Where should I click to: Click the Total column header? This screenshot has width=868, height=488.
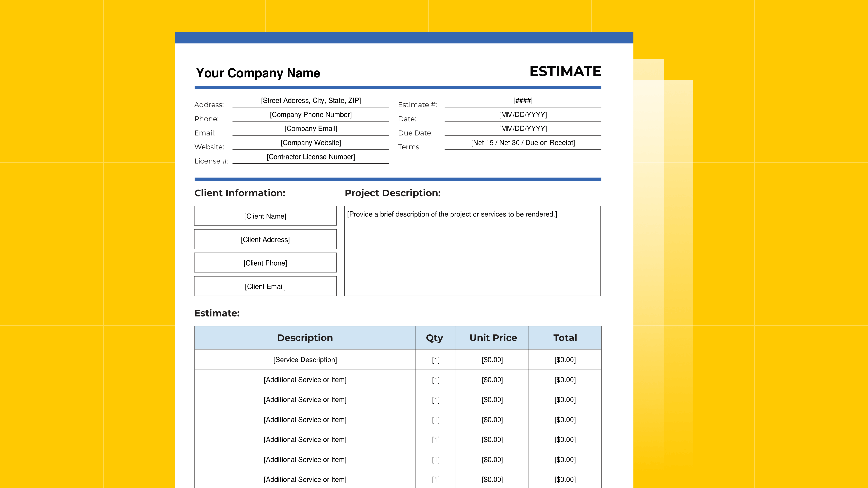(x=565, y=338)
